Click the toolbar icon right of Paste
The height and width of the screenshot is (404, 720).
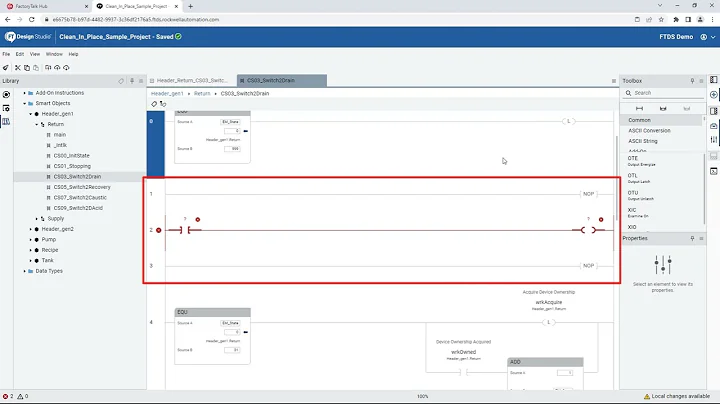48,67
